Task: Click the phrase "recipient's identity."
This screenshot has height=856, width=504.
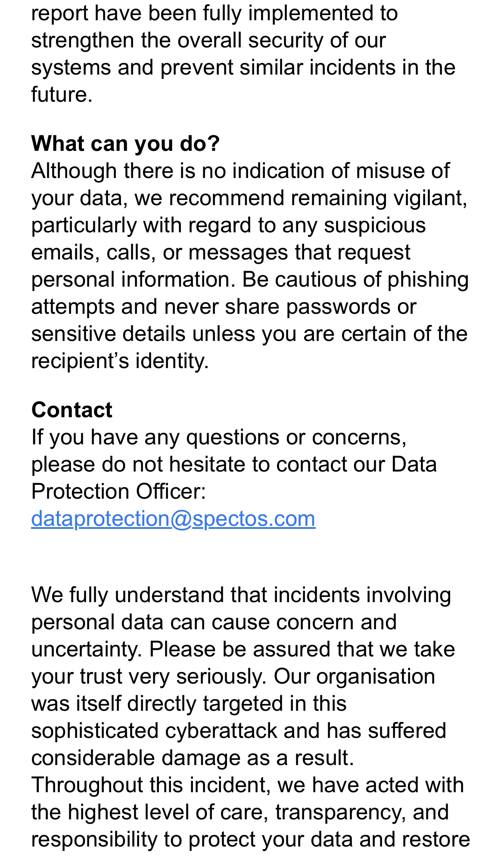Action: 120,361
